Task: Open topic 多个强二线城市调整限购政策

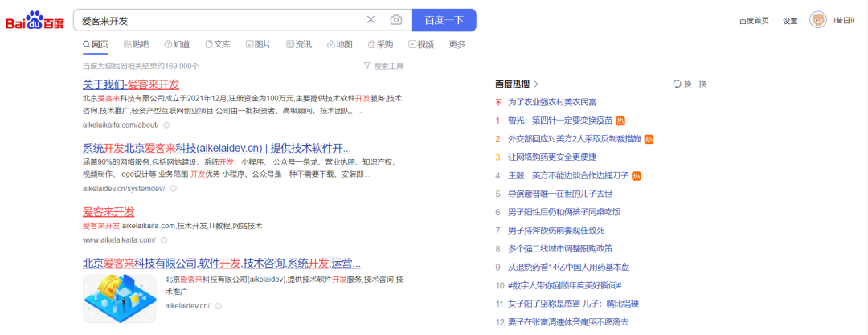Action: pos(560,248)
